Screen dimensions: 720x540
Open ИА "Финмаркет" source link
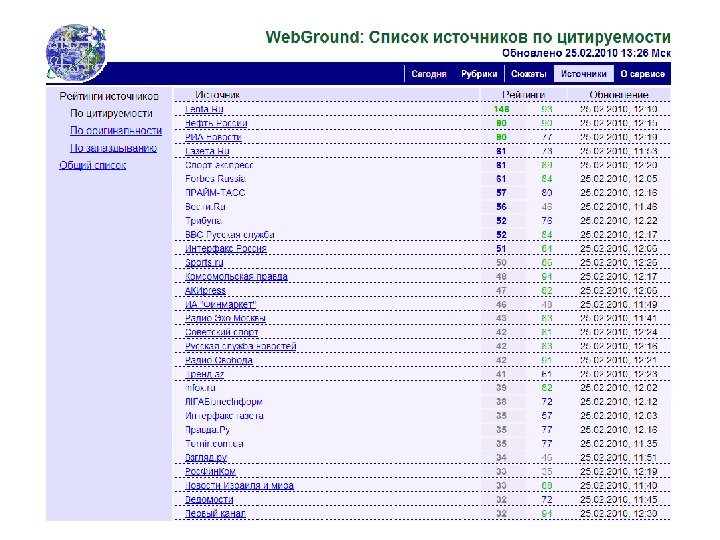tap(220, 304)
